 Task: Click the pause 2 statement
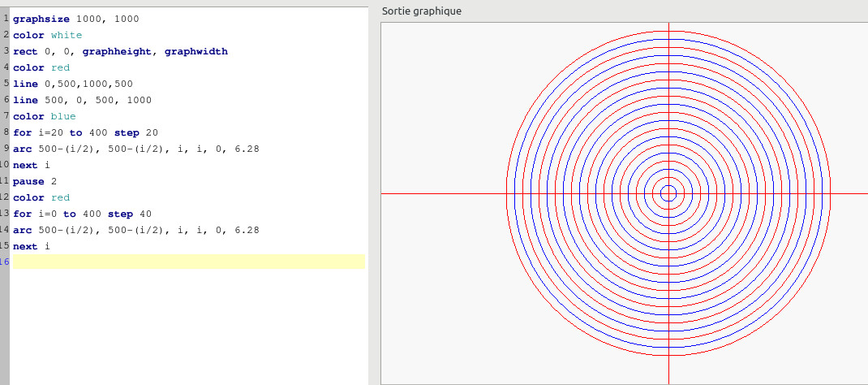35,181
